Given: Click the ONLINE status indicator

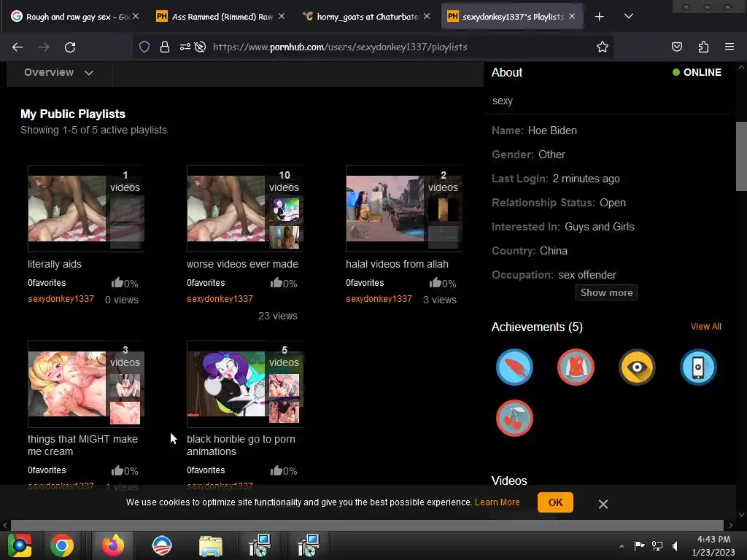Looking at the screenshot, I should tap(697, 72).
